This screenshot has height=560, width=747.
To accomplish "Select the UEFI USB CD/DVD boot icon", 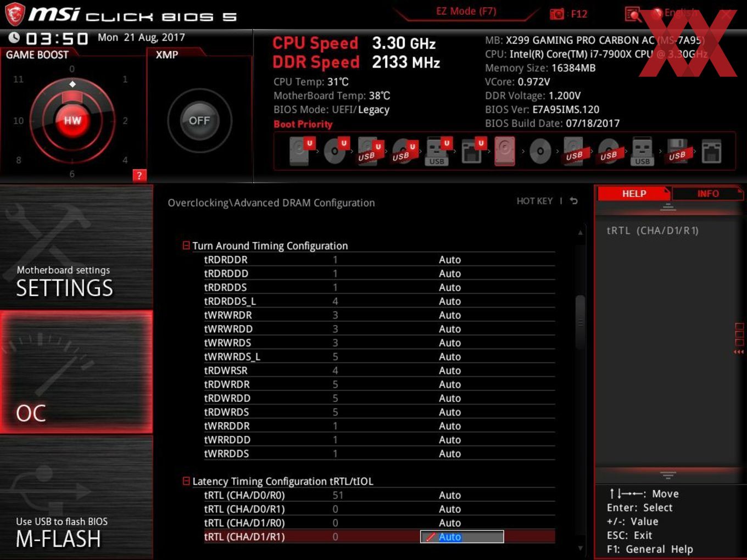I will coord(404,151).
